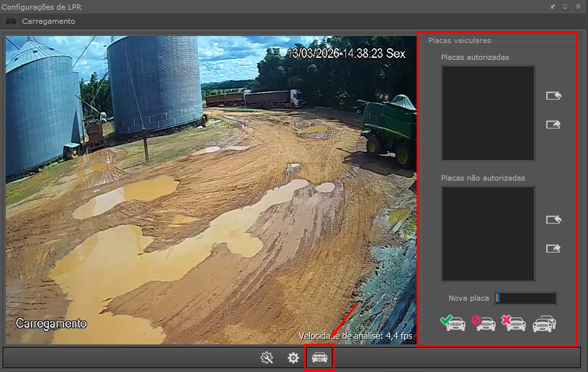Open vehicle plates tab with car icon

tap(320, 358)
